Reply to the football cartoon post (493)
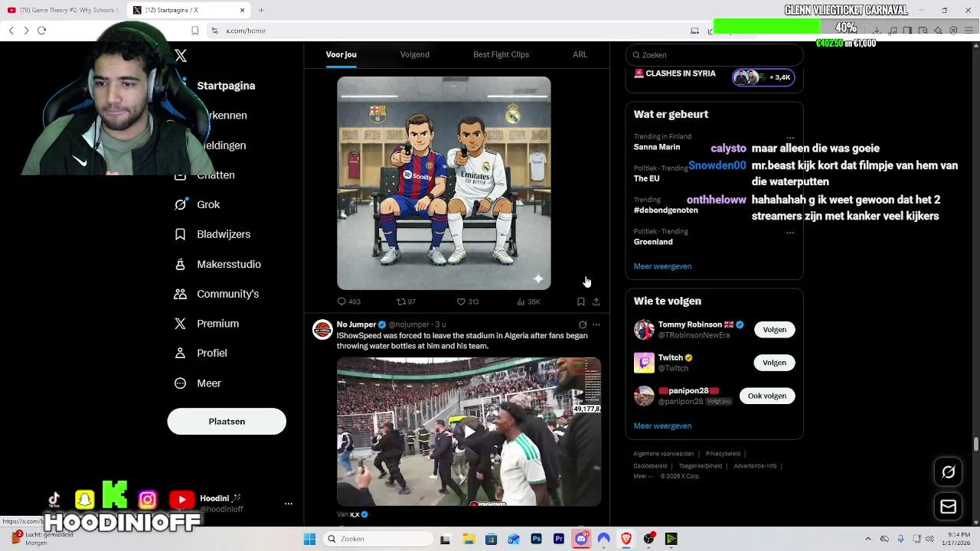This screenshot has height=551, width=980. pyautogui.click(x=349, y=302)
